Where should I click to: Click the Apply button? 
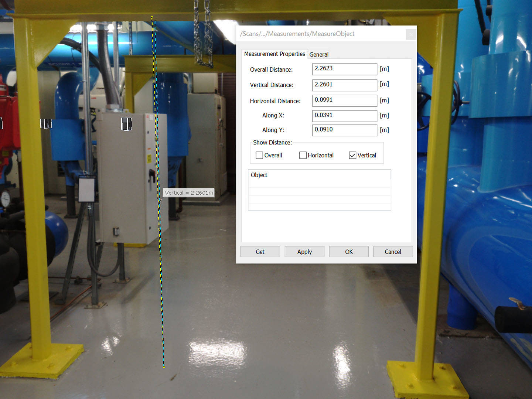click(x=304, y=252)
